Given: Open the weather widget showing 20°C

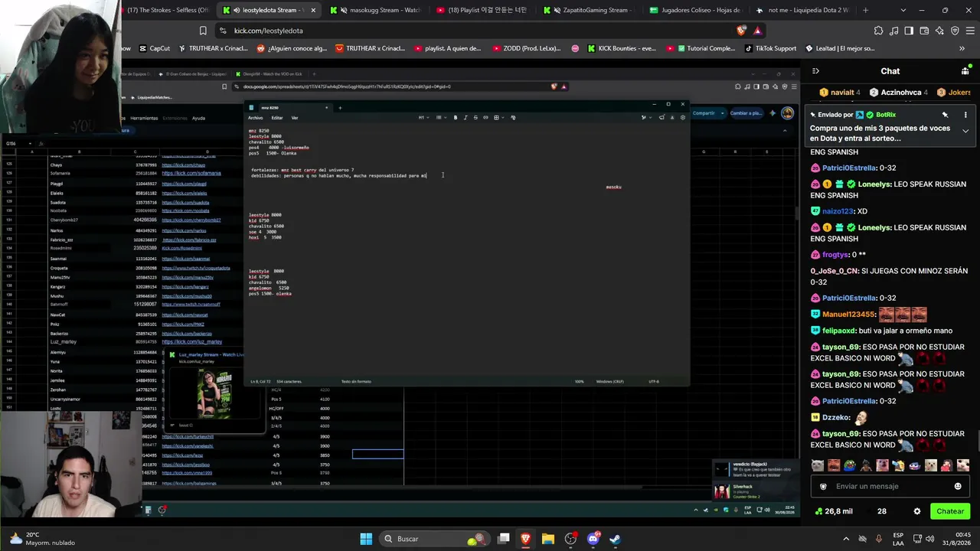Looking at the screenshot, I should pos(42,539).
